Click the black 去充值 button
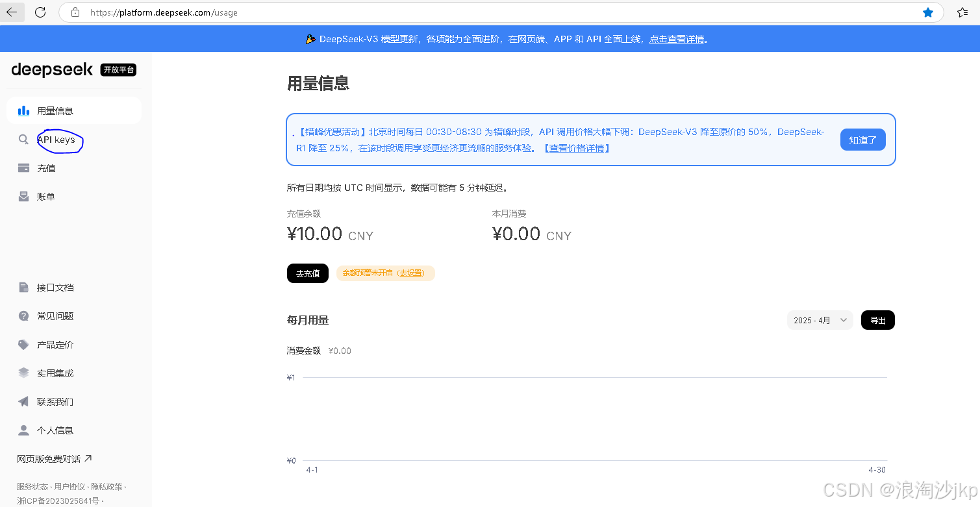Screen dimensions: 980x507 tap(308, 273)
